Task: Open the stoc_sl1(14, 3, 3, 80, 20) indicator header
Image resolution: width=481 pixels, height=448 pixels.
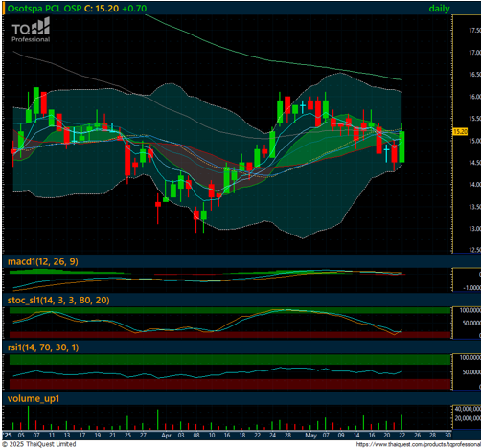Action: (58, 301)
